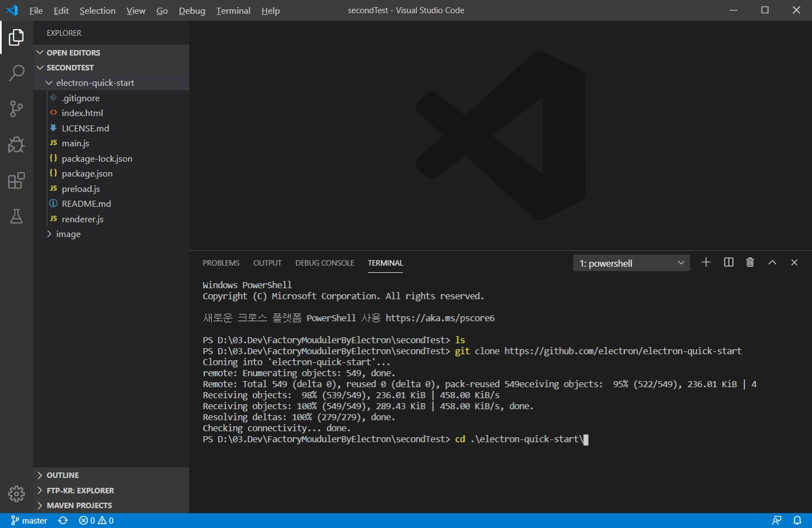Open the Source Control view
This screenshot has width=812, height=528.
(x=16, y=109)
